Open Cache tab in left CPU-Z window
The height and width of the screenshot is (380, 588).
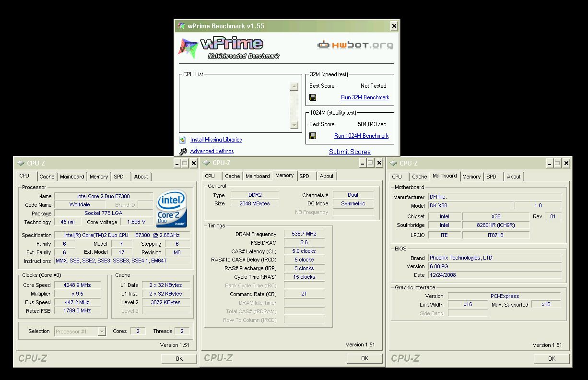pyautogui.click(x=47, y=177)
